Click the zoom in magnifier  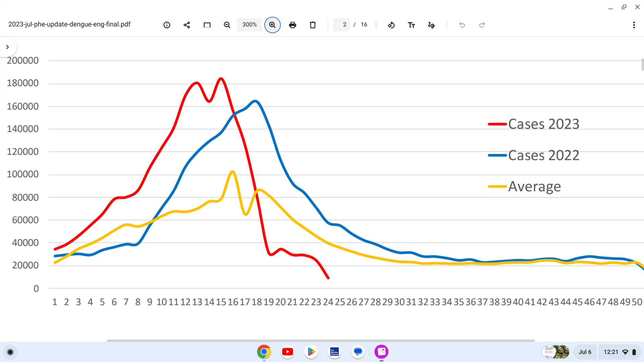pyautogui.click(x=272, y=25)
